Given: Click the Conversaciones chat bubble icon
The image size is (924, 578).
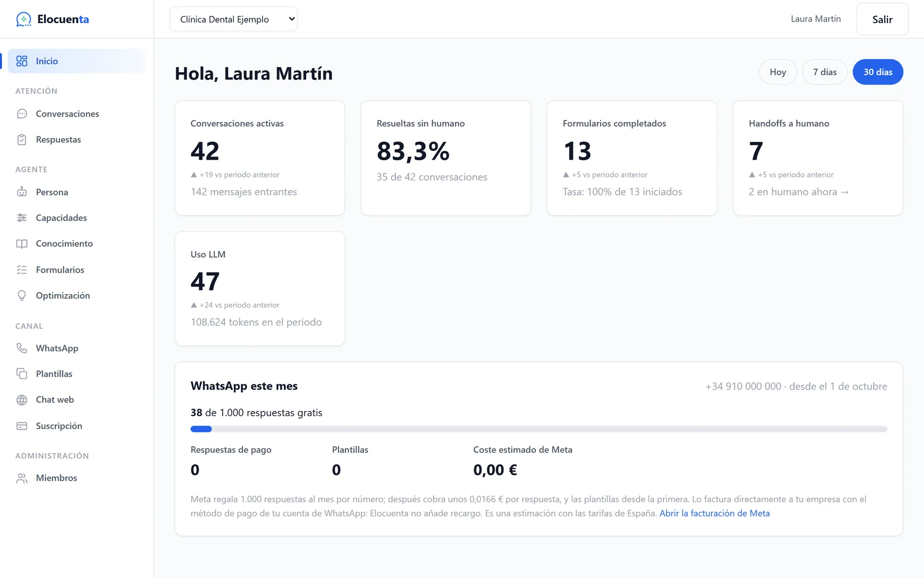Looking at the screenshot, I should (x=22, y=114).
